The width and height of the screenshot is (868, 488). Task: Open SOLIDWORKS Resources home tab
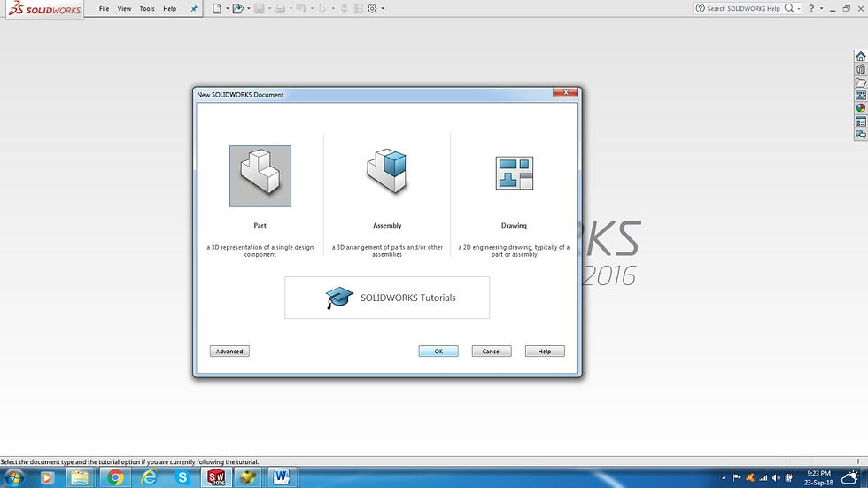(x=861, y=57)
